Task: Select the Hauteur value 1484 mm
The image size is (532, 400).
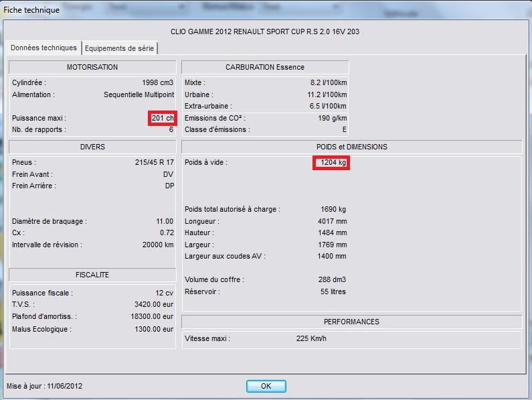Action: 332,232
